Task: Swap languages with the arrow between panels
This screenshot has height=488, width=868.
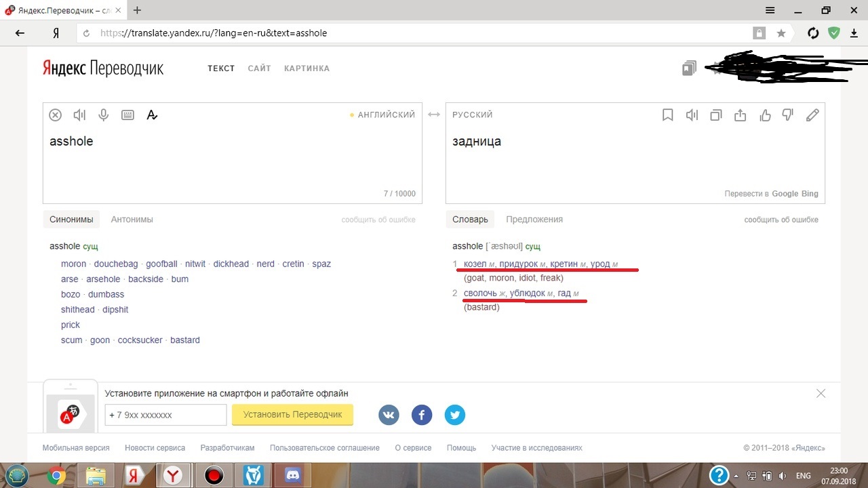Action: click(434, 115)
